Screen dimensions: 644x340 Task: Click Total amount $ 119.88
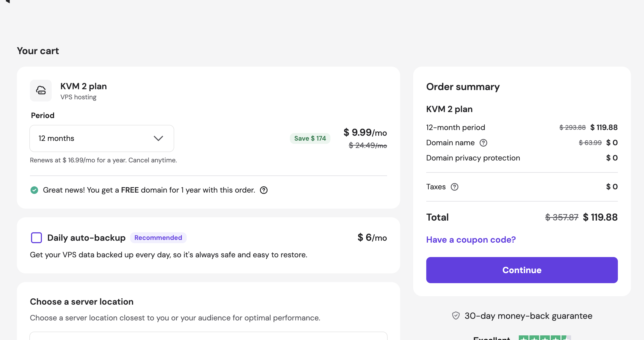coord(600,217)
